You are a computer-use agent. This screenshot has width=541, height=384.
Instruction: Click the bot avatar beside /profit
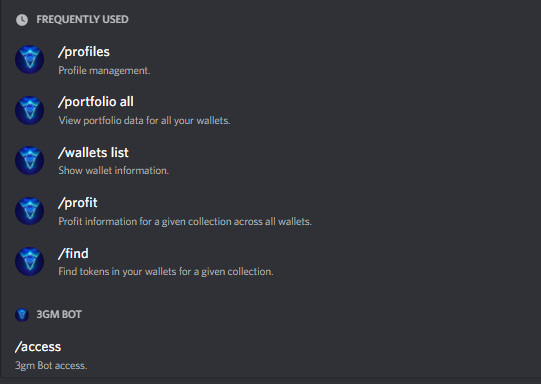click(x=29, y=211)
